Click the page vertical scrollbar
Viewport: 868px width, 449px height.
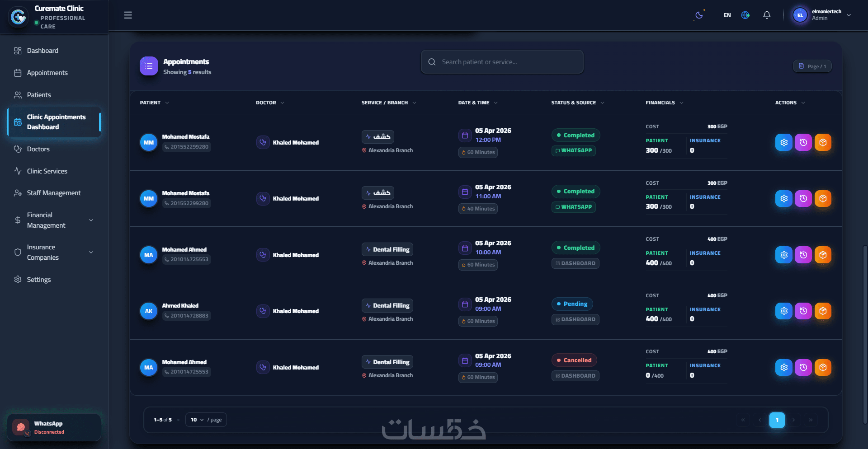click(x=865, y=334)
